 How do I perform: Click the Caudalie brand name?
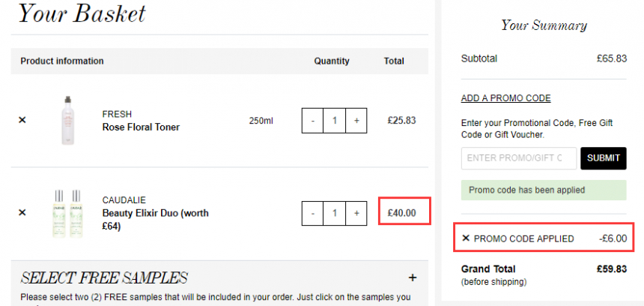[x=124, y=200]
